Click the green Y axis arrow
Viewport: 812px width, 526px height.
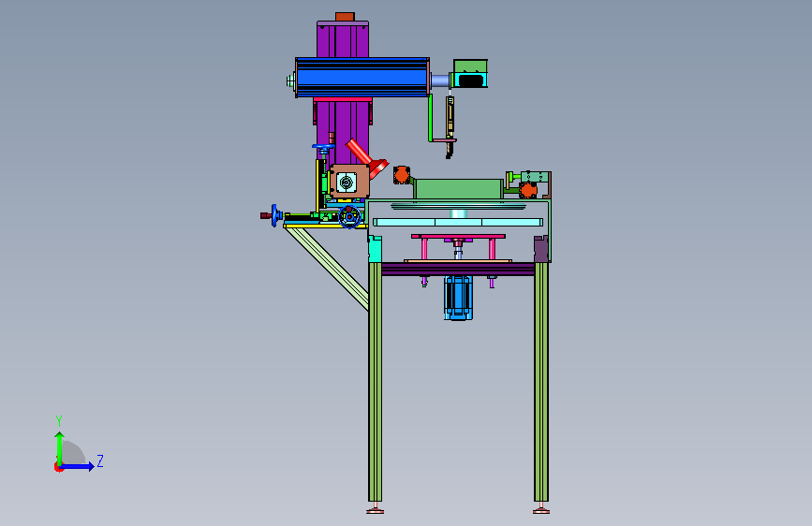click(x=60, y=447)
